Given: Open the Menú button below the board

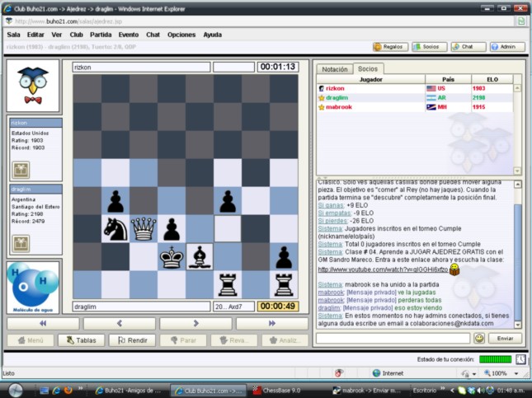Looking at the screenshot, I should click(30, 339).
